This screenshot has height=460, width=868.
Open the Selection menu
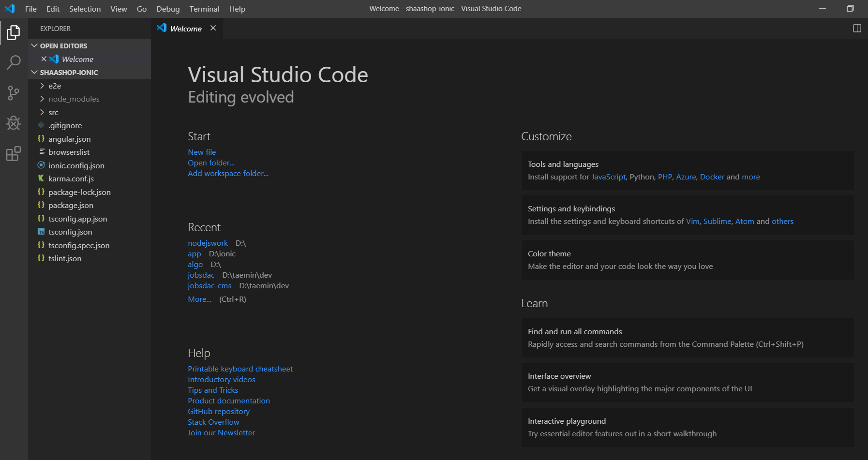85,9
